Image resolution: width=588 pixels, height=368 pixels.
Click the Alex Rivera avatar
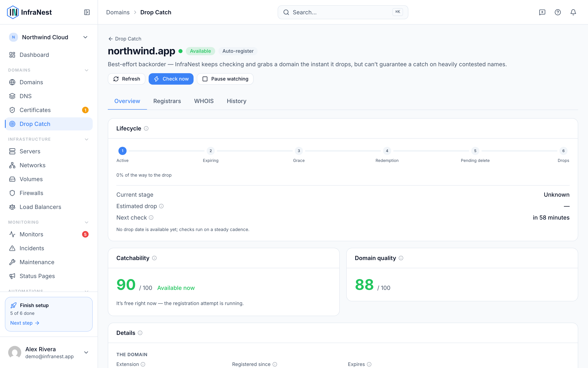coord(14,352)
